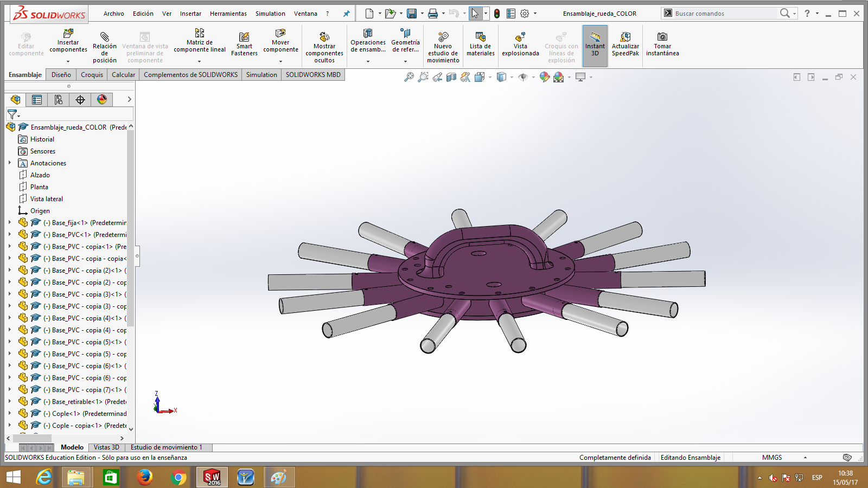This screenshot has height=488, width=868.
Task: Open the Matriz de componente lineal dropdown arrow
Action: (x=200, y=61)
